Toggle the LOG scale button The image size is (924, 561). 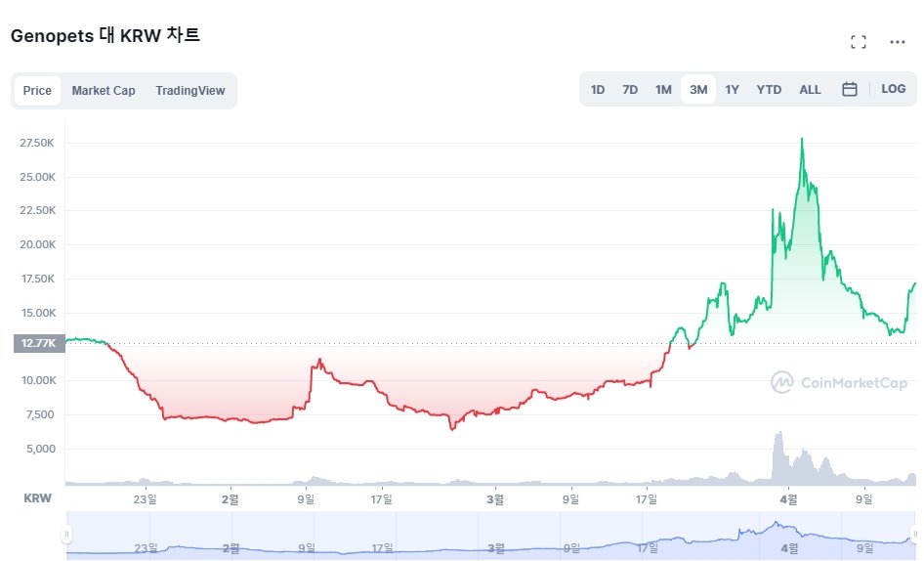894,89
